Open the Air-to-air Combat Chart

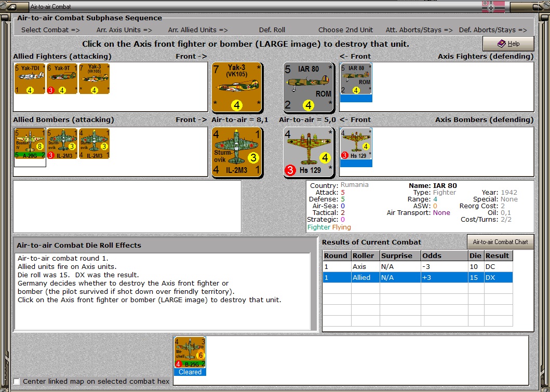500,242
